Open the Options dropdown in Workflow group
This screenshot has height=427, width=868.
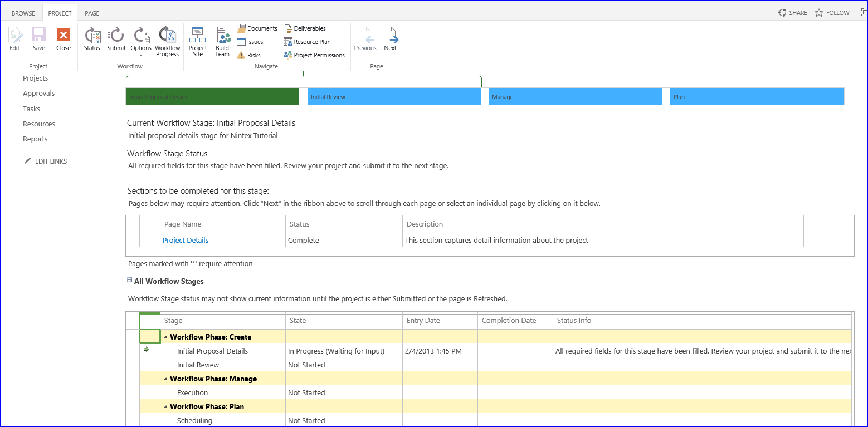tap(141, 42)
